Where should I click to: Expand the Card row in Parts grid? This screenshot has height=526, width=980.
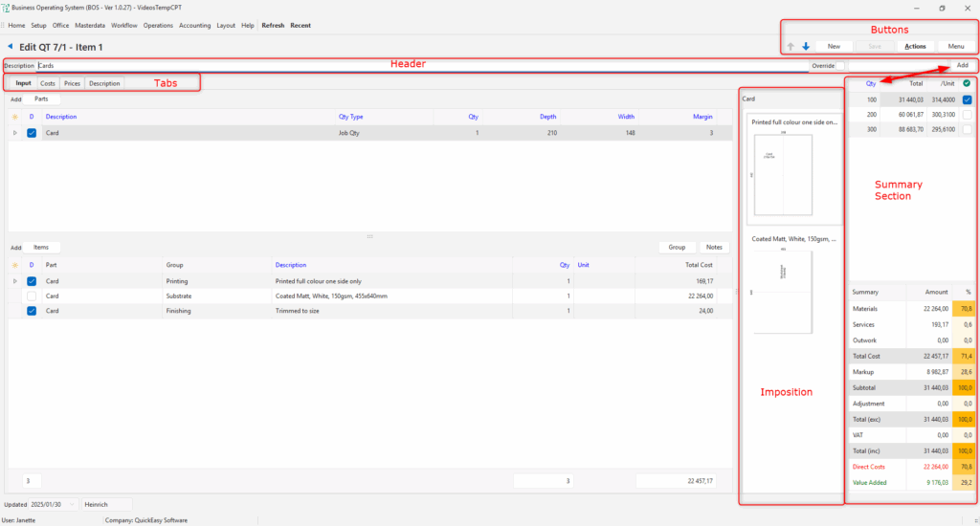point(14,133)
